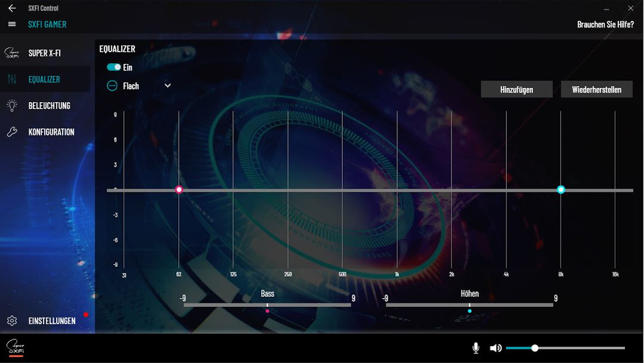Image resolution: width=644 pixels, height=363 pixels.
Task: Toggle the equalizer Ein switch off
Action: click(x=113, y=67)
